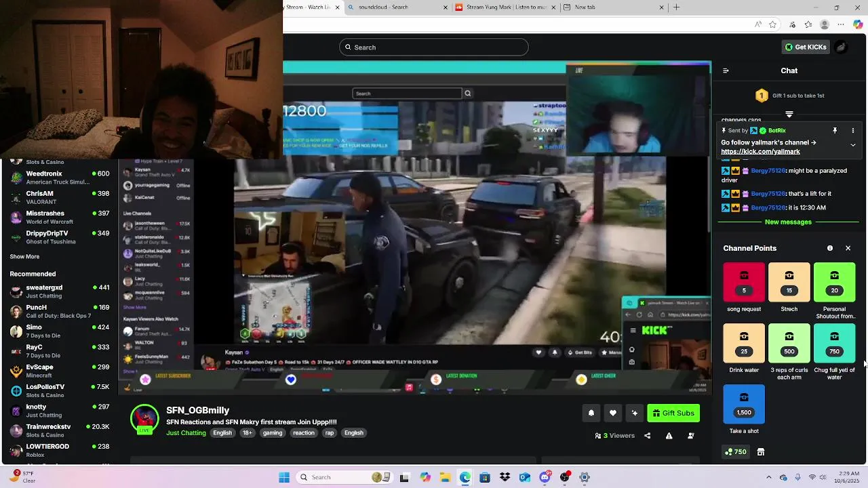Viewport: 868px width, 488px height.
Task: Open LosPollosTV channel in sidebar
Action: pyautogui.click(x=59, y=391)
